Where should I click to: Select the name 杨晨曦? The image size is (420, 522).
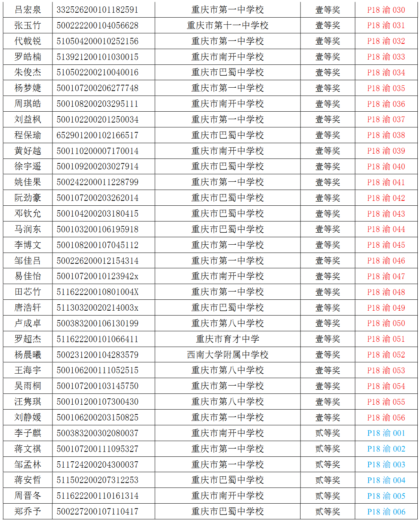pyautogui.click(x=28, y=355)
